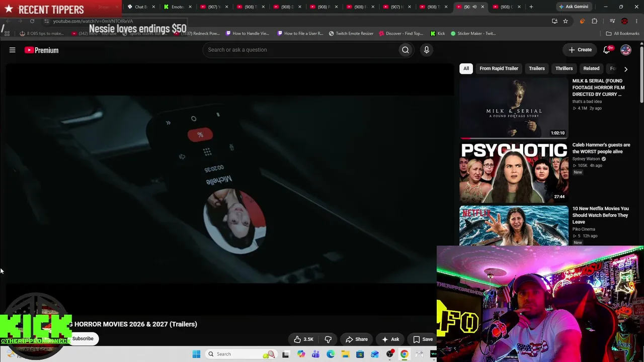
Task: Start voice search with microphone icon
Action: tap(426, 50)
